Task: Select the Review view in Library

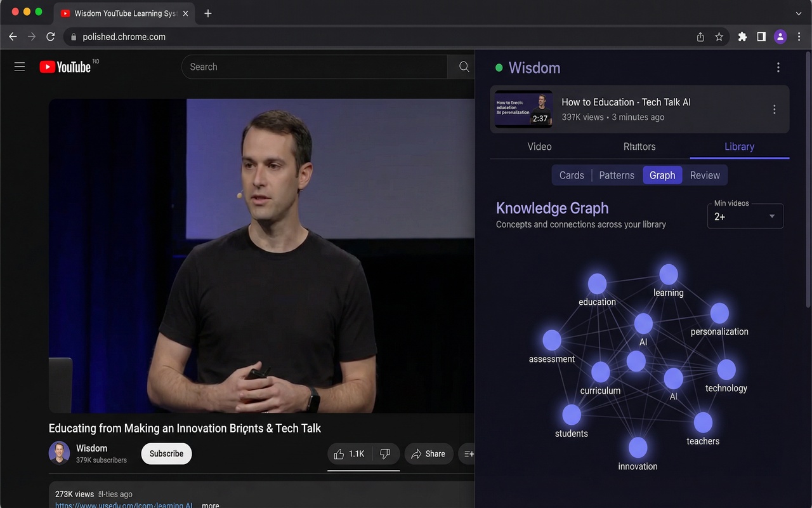Action: (x=705, y=175)
